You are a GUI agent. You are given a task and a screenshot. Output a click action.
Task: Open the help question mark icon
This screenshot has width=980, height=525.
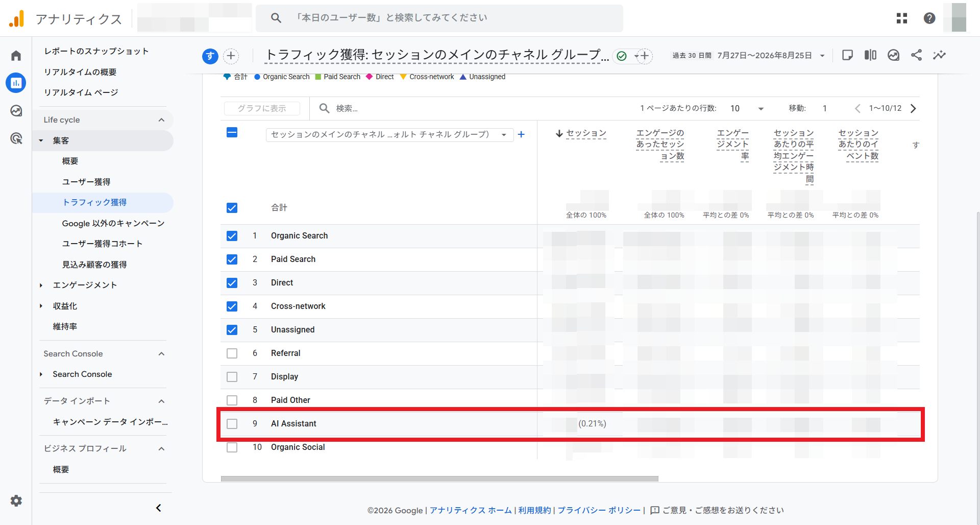[x=929, y=18]
